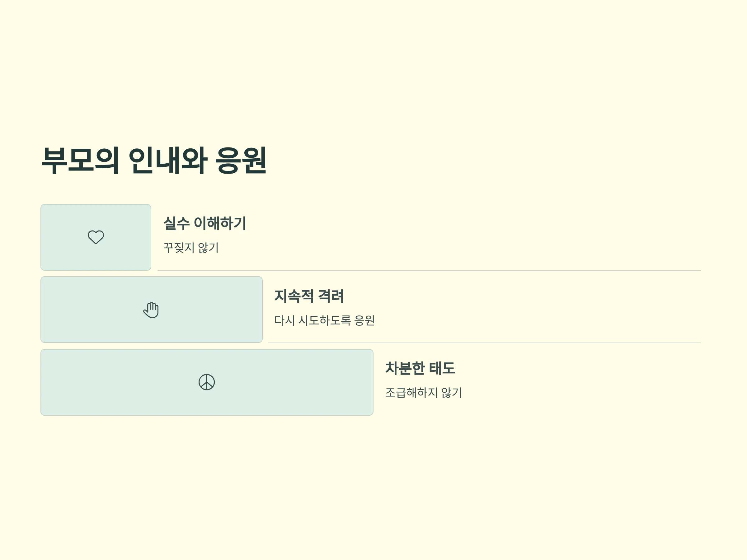Screen dimensions: 747x560
Task: Select the text 다시 시도하도록 응원
Action: [324, 320]
